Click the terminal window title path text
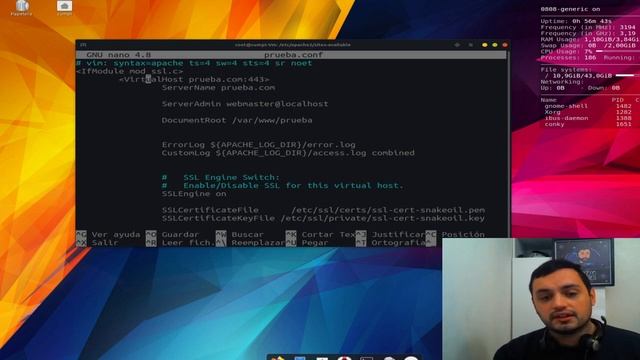 pos(293,44)
